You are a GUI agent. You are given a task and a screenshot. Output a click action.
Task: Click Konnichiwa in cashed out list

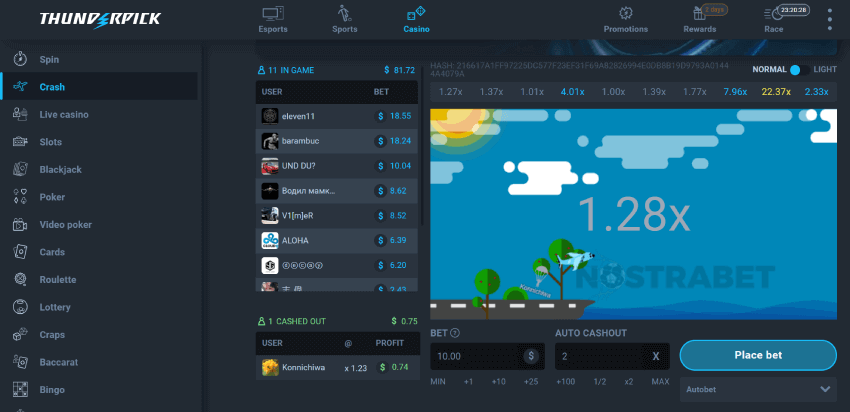coord(338,367)
